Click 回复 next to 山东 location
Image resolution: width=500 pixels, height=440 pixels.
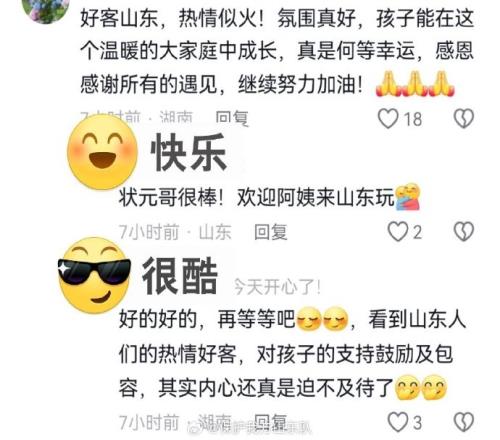(x=270, y=232)
